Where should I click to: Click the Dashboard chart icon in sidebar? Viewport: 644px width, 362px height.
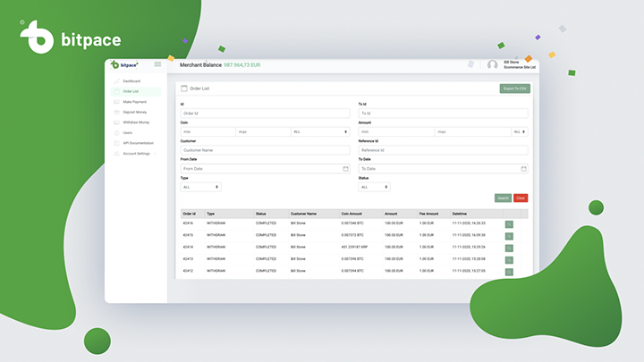[116, 80]
